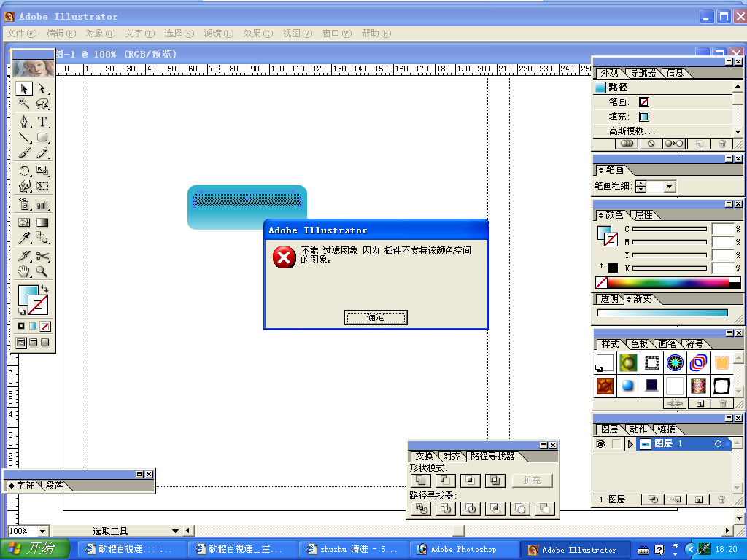Pick the Symbol Sprayer tool

click(24, 204)
